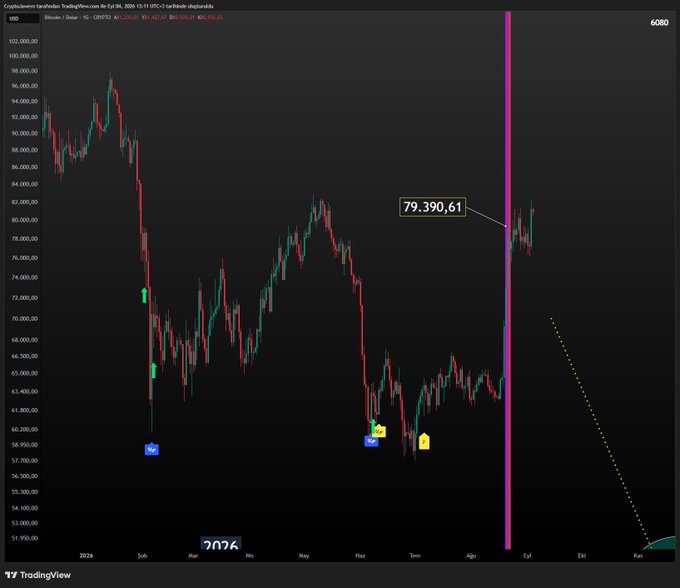The image size is (680, 588).
Task: Select the 79.390,61 price callout label
Action: coord(432,207)
